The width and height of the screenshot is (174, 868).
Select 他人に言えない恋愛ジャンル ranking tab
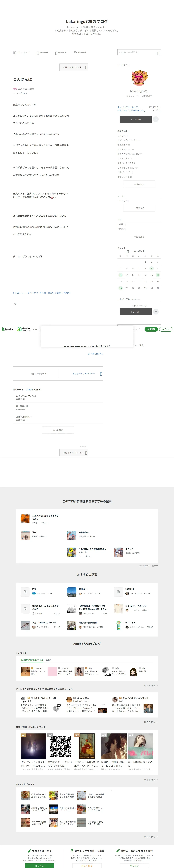32,660
